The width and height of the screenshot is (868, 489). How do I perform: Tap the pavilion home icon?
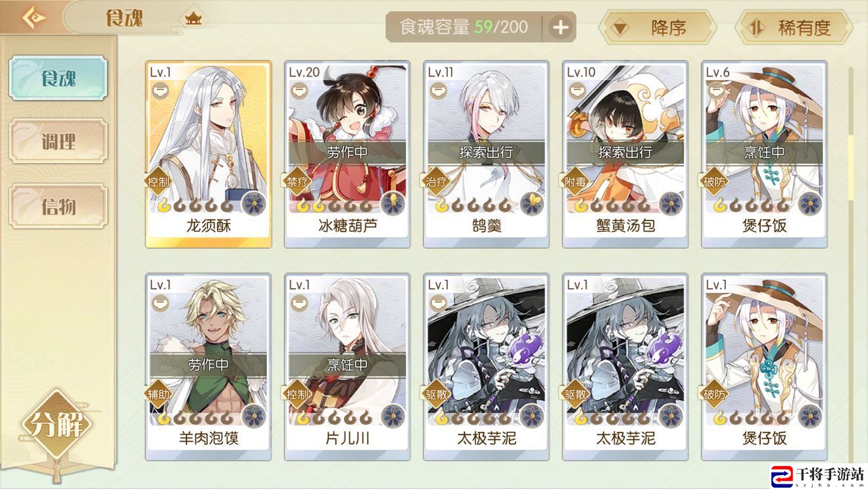pos(193,18)
